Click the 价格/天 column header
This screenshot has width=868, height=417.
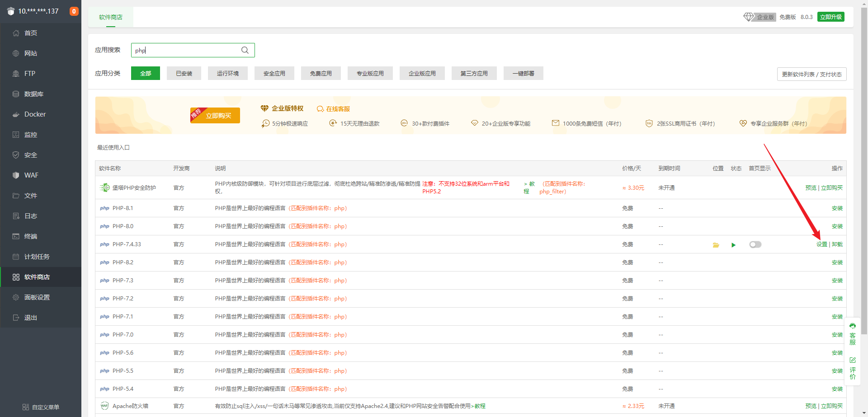point(631,169)
